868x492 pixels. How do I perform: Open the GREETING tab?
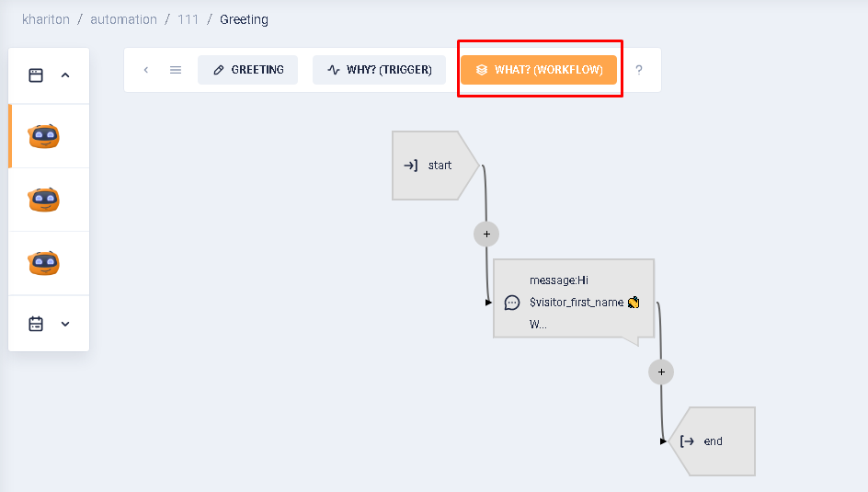tap(247, 70)
